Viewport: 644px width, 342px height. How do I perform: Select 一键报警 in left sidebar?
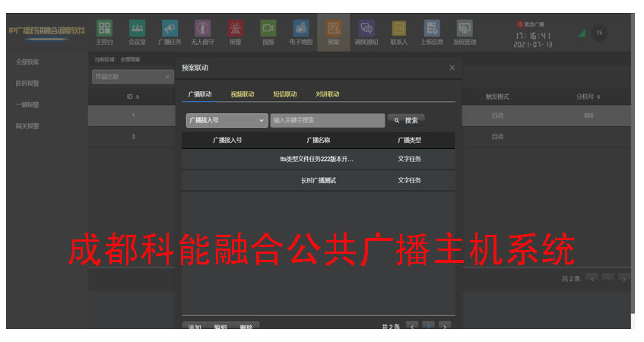pyautogui.click(x=27, y=105)
